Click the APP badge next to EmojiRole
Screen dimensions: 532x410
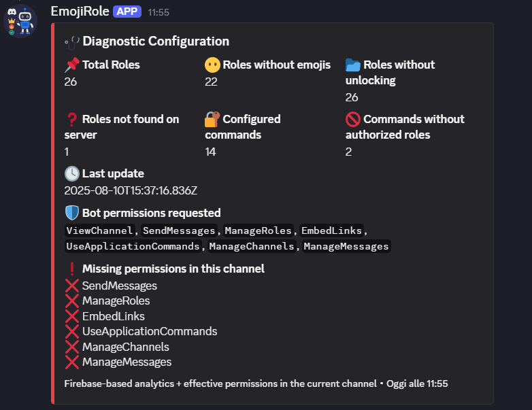click(127, 12)
